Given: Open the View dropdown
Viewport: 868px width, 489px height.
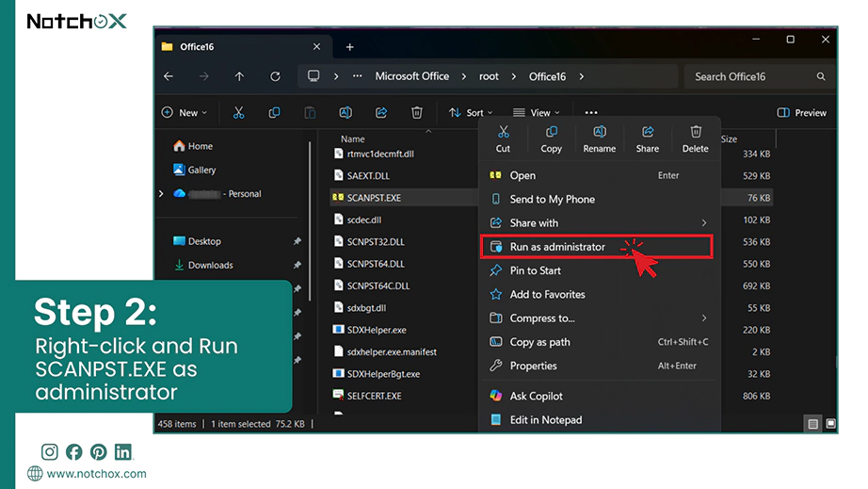Looking at the screenshot, I should pyautogui.click(x=536, y=112).
